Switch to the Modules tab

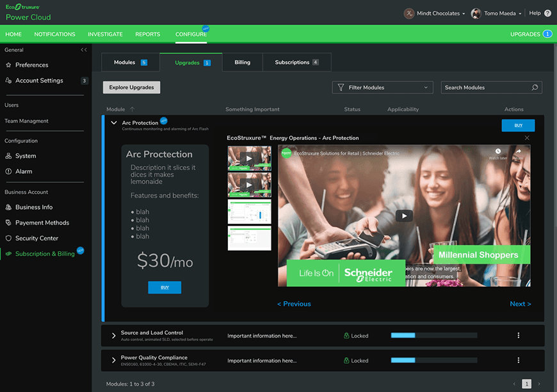[x=131, y=62]
